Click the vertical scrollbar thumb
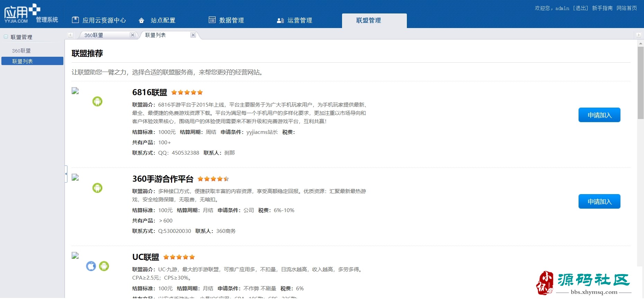This screenshot has height=300, width=644. (x=641, y=83)
